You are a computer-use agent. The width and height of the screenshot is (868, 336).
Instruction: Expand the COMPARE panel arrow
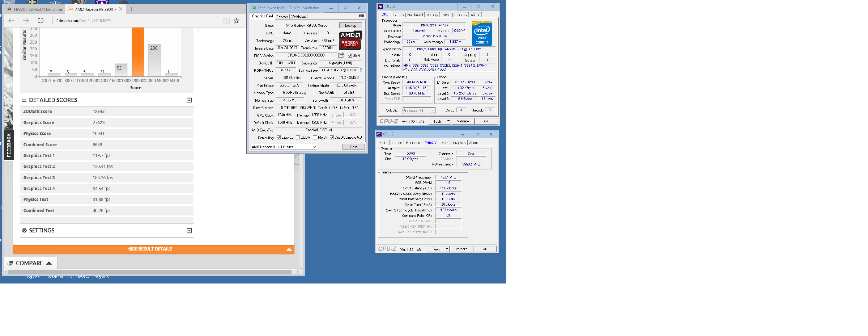coord(49,263)
